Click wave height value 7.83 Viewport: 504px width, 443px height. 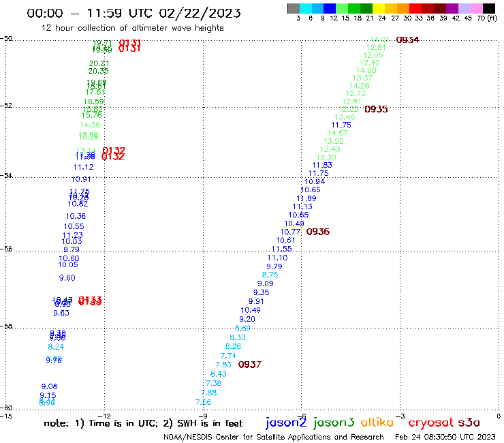click(x=223, y=365)
